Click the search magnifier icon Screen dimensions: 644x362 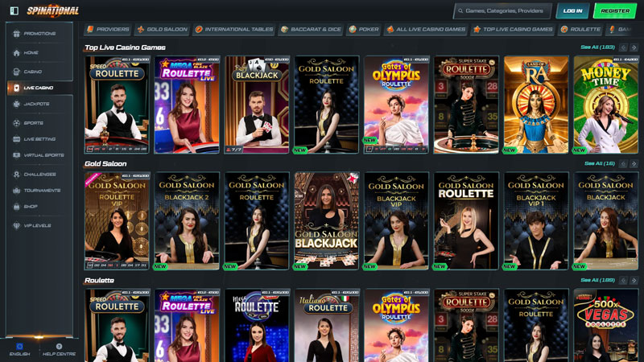(460, 11)
